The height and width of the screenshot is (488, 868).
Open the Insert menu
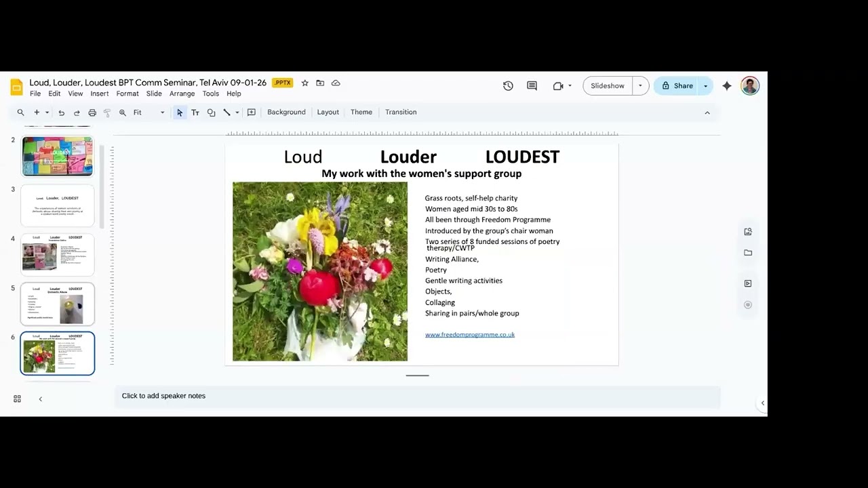pyautogui.click(x=100, y=94)
